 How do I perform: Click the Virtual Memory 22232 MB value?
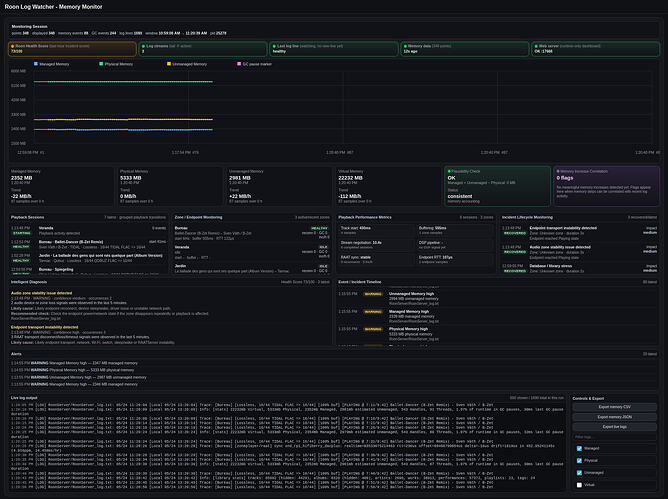(x=351, y=178)
